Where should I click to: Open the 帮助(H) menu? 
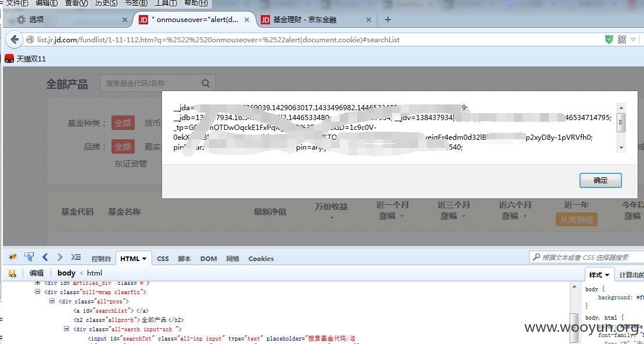pyautogui.click(x=196, y=3)
